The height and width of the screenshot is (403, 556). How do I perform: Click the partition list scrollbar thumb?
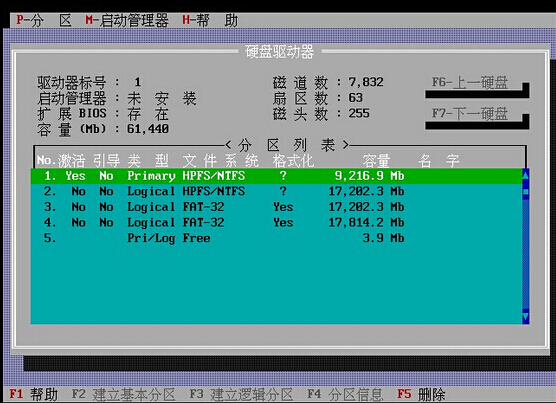pyautogui.click(x=526, y=192)
